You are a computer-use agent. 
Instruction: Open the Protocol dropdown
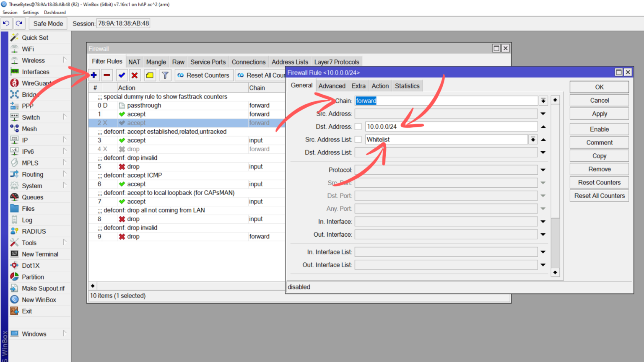(x=543, y=169)
